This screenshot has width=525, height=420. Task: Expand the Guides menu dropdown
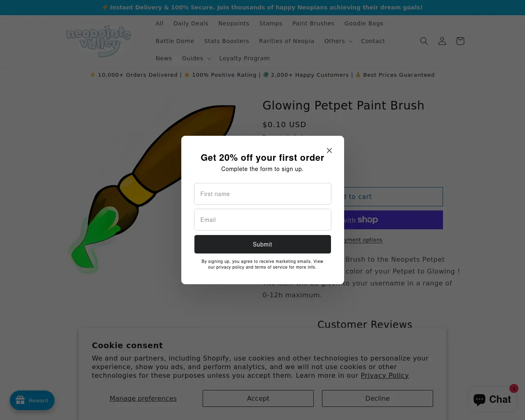click(x=196, y=58)
